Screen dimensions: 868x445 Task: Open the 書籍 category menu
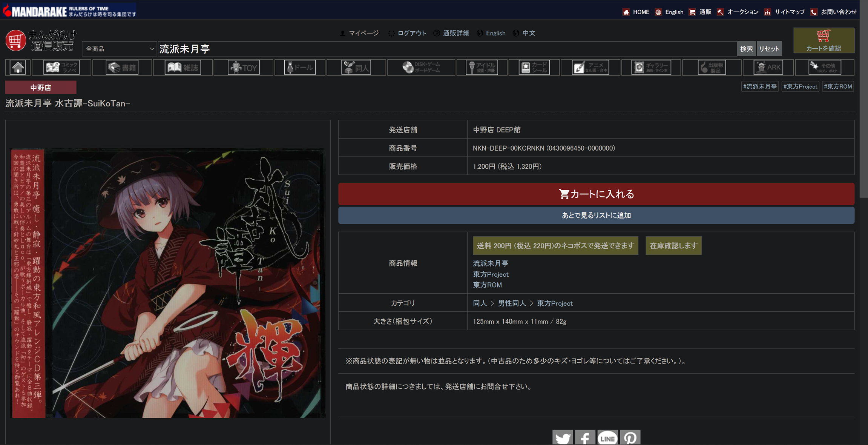point(122,68)
